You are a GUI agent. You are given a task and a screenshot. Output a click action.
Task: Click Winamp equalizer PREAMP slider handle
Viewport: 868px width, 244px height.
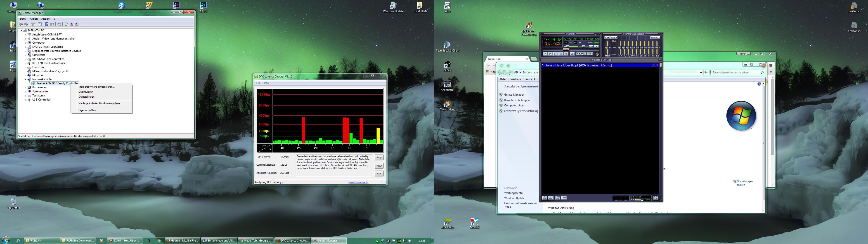pos(608,47)
